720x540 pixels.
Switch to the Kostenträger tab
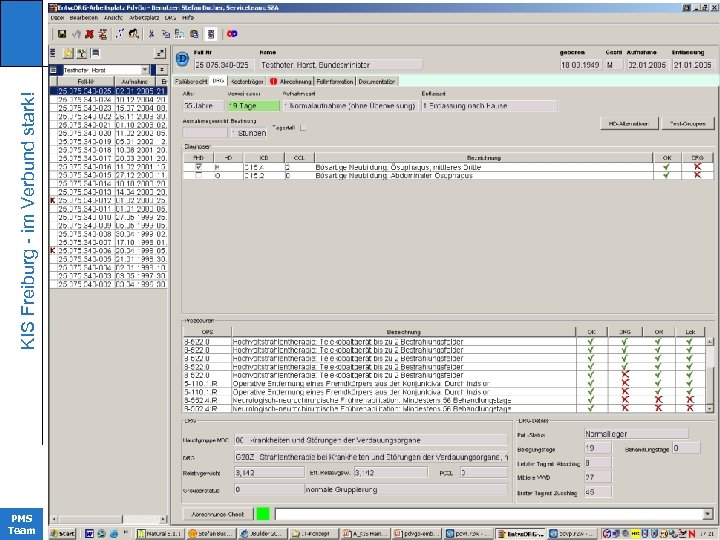point(245,80)
